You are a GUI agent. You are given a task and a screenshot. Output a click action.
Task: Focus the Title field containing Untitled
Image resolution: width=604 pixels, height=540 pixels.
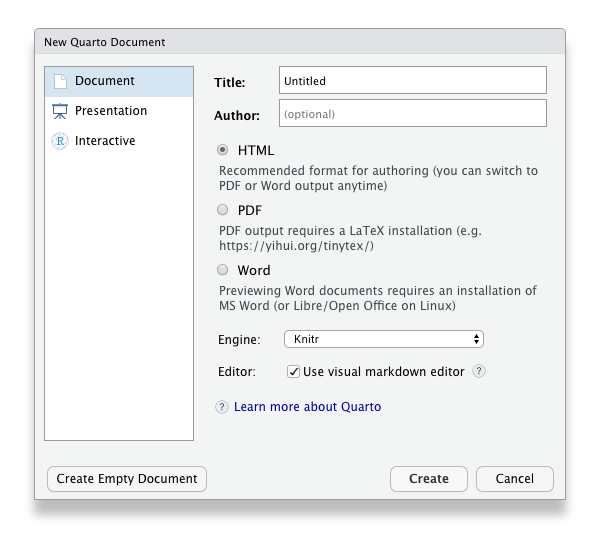pyautogui.click(x=413, y=80)
